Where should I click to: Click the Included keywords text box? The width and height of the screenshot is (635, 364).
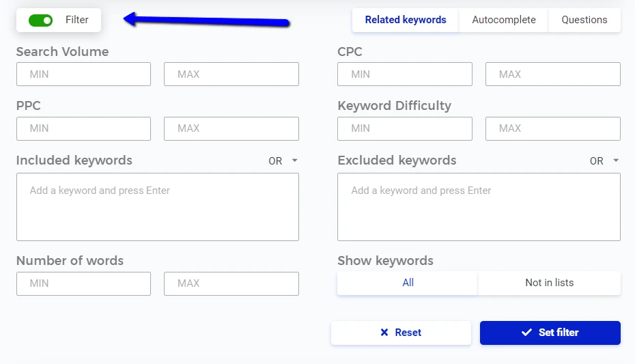[x=158, y=207]
